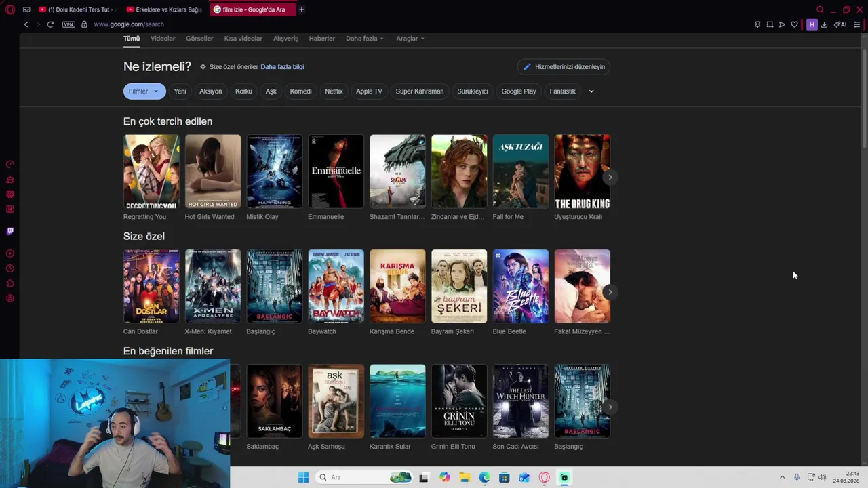868x488 pixels.
Task: Click the search tabs magnifier icon
Action: click(x=820, y=9)
